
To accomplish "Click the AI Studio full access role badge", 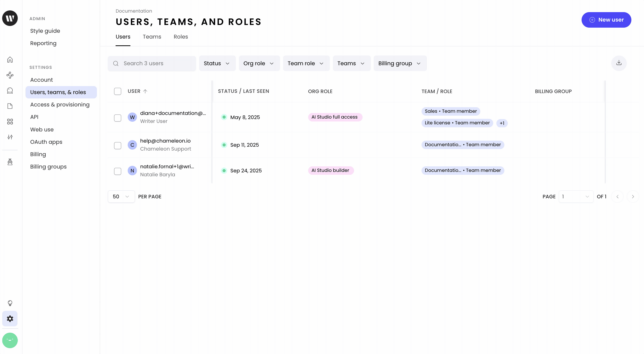I will click(334, 117).
